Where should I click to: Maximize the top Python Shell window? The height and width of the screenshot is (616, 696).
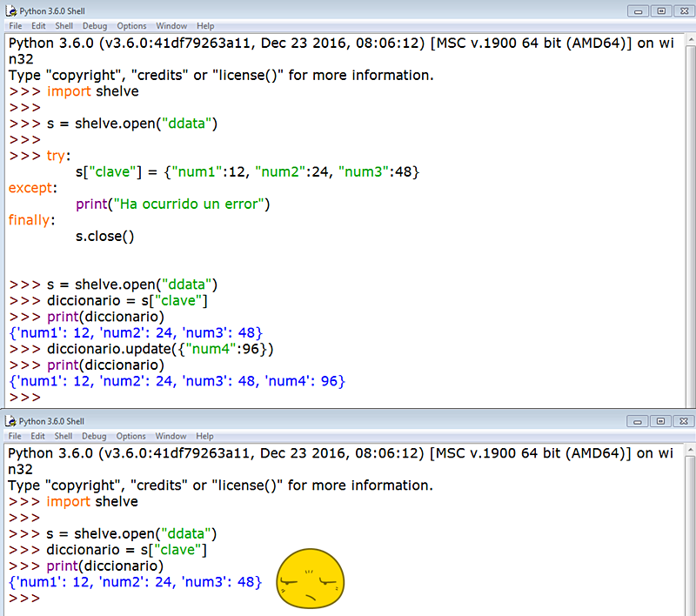(x=661, y=11)
